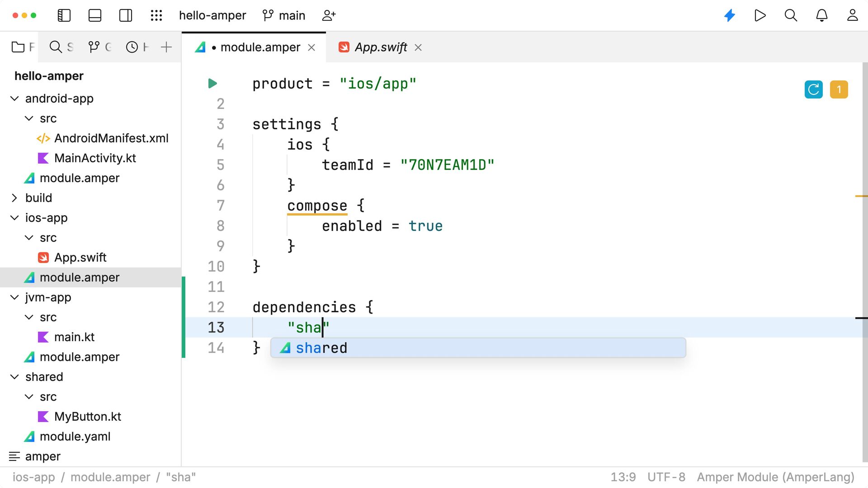
Task: Collapse src folder under ios-app
Action: pos(29,238)
